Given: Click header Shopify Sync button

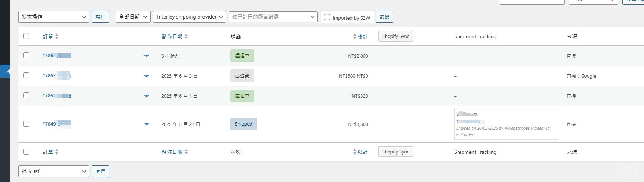Looking at the screenshot, I should (396, 36).
